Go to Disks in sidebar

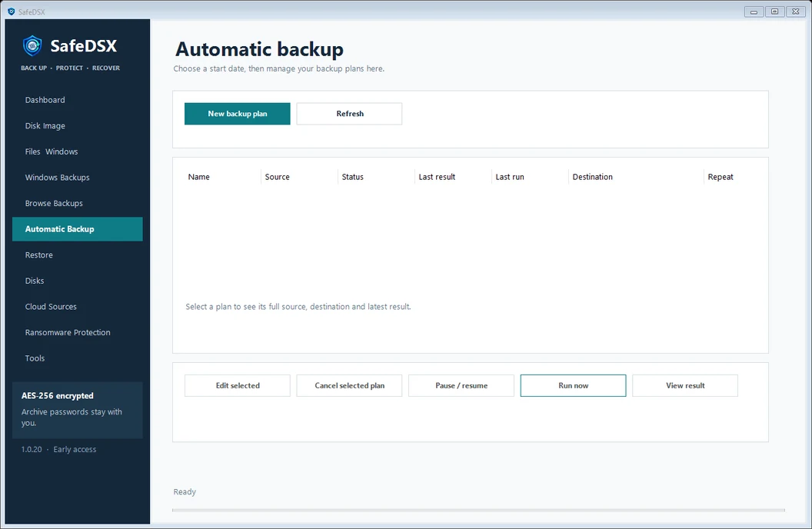77,281
